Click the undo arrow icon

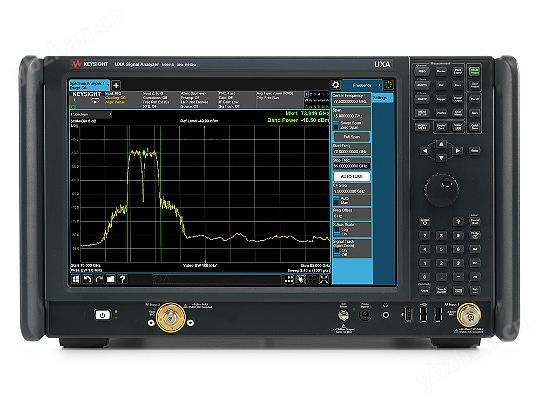(x=87, y=279)
